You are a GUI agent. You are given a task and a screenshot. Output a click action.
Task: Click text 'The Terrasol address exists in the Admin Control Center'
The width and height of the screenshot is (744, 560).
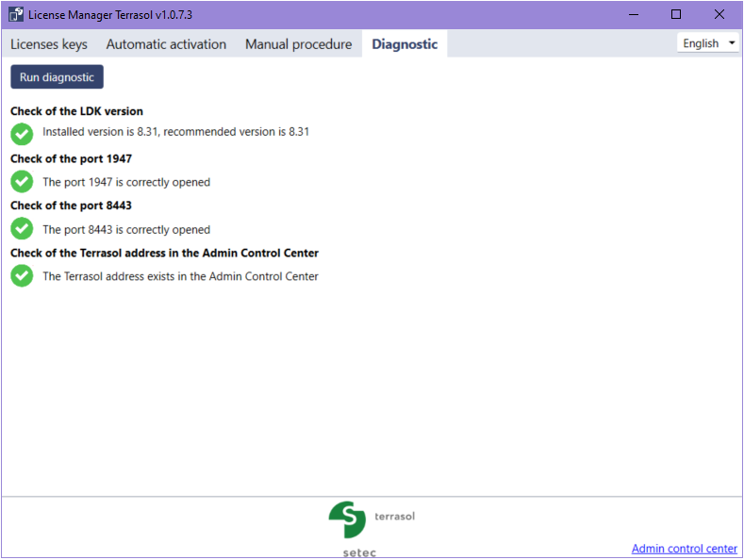(180, 276)
